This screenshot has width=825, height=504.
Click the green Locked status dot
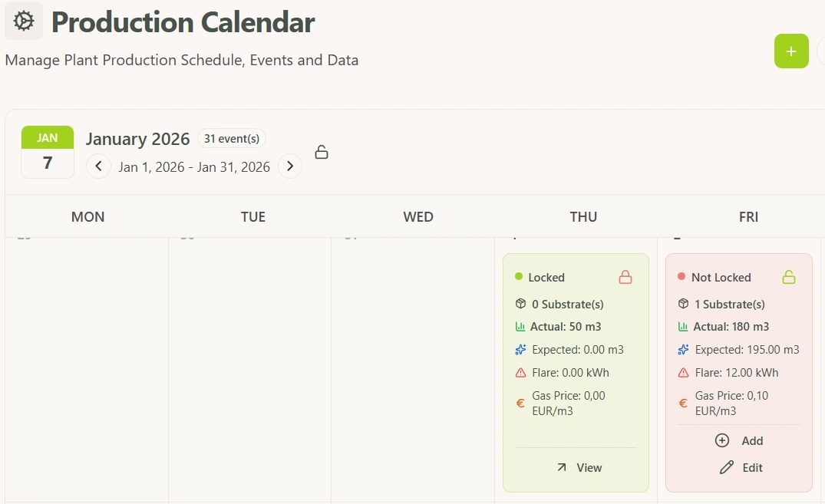[519, 277]
